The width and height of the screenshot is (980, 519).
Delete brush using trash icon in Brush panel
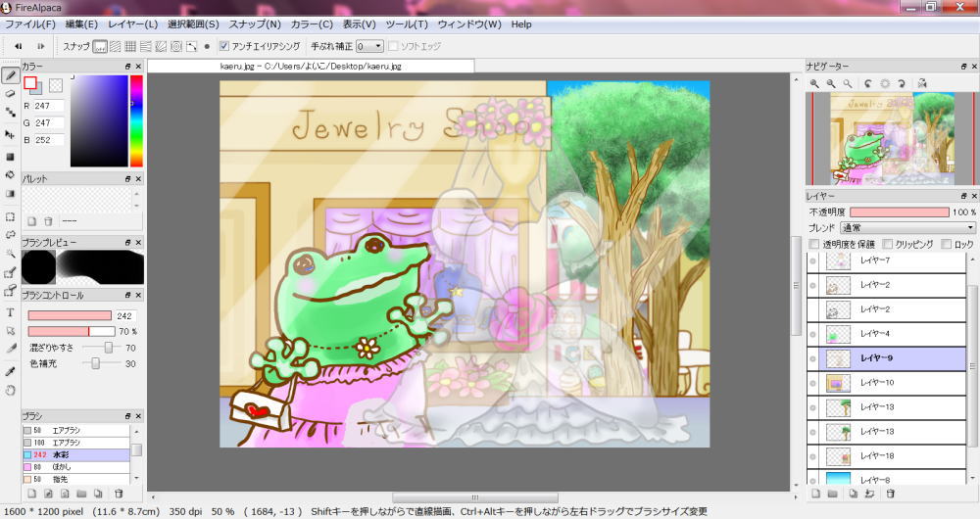pos(119,494)
